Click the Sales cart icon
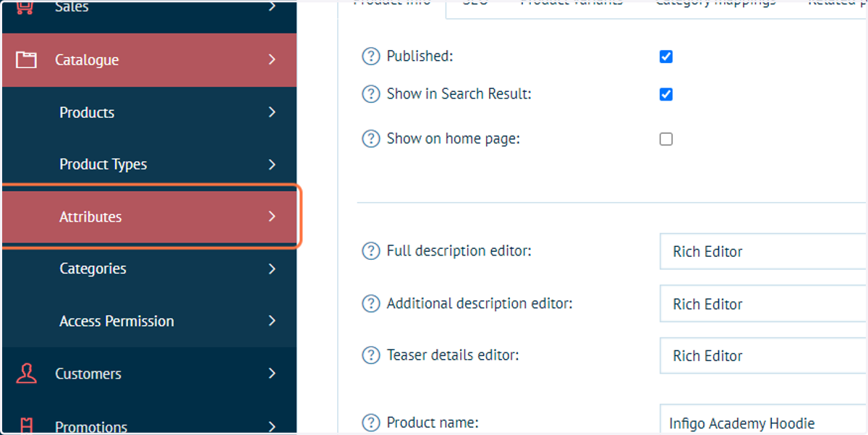This screenshot has height=435, width=868. [x=26, y=7]
